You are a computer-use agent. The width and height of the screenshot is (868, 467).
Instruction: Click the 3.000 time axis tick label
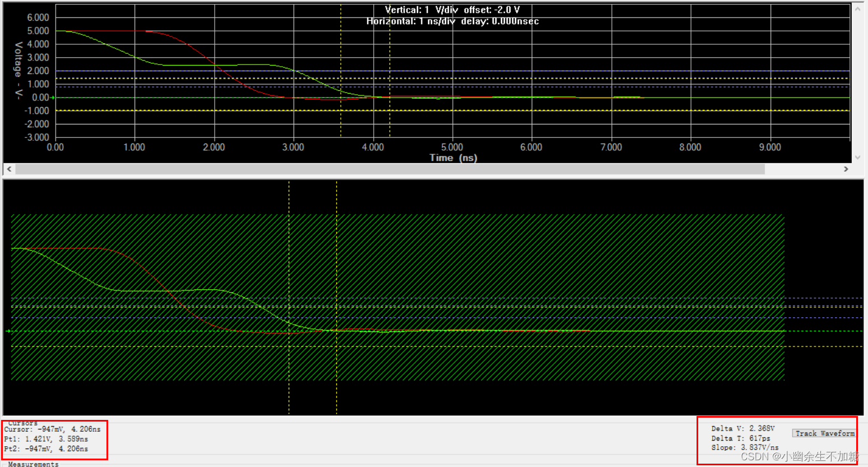[x=293, y=147]
